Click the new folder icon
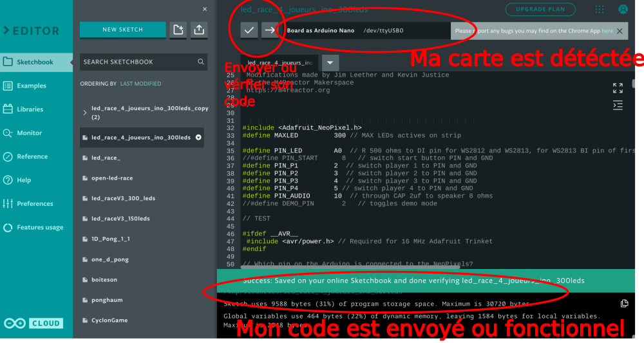The width and height of the screenshot is (644, 343). tap(178, 30)
